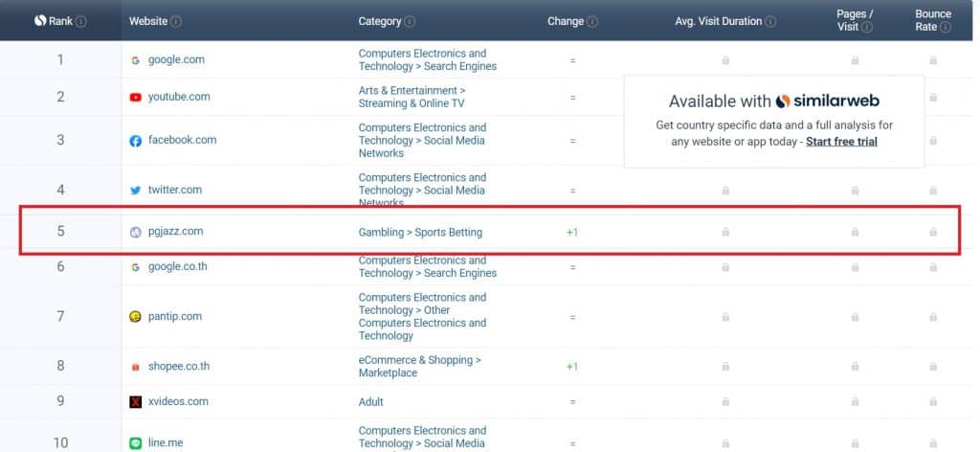Click the info icon beside Rank header
The width and height of the screenshot is (980, 452).
(x=81, y=21)
